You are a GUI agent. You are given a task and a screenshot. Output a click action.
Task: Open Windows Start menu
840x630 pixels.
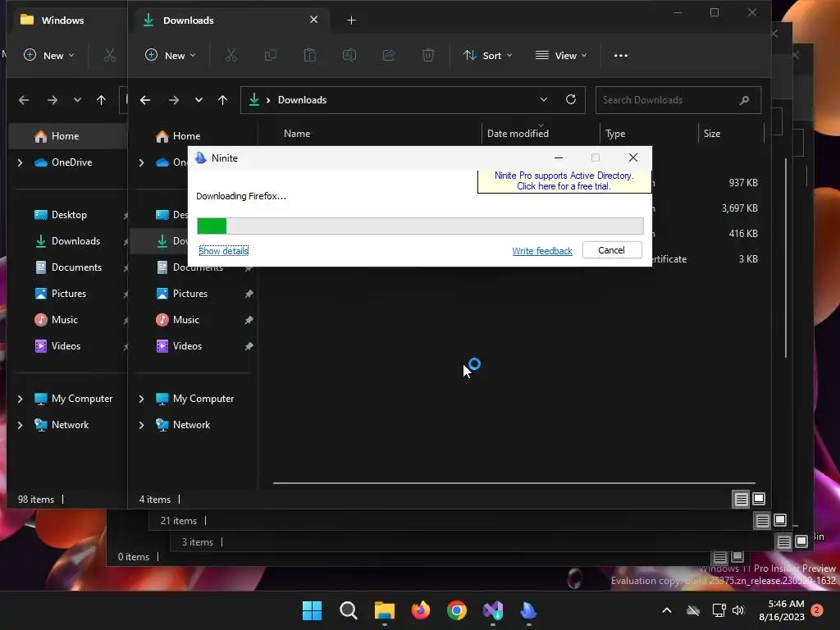[312, 610]
